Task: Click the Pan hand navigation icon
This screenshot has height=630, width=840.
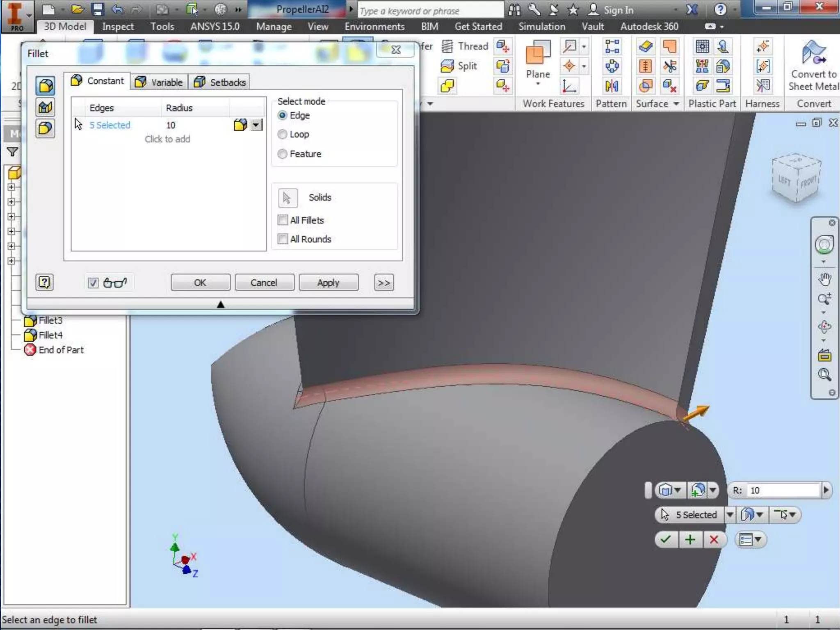Action: click(x=824, y=279)
